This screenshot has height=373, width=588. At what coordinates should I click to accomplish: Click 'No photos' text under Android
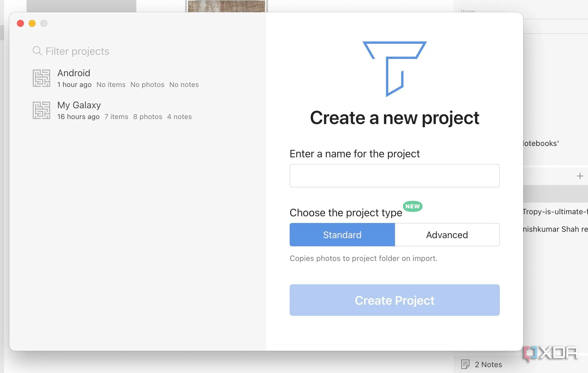point(147,85)
